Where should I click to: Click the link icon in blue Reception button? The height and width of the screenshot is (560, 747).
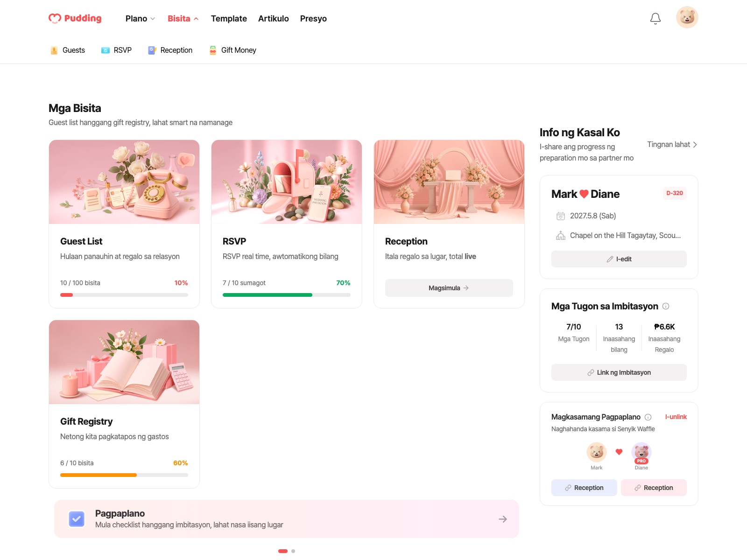(568, 488)
